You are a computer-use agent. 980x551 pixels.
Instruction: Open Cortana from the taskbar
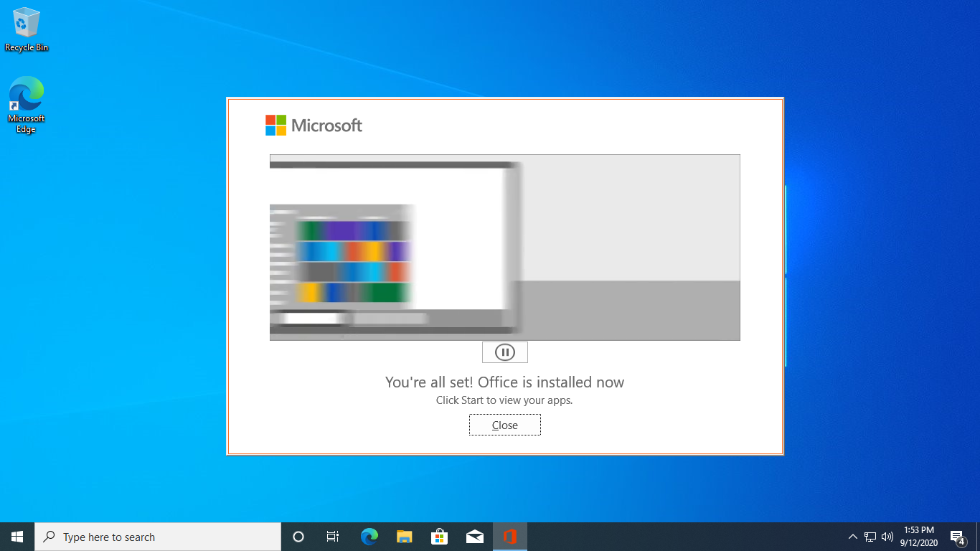pyautogui.click(x=298, y=537)
